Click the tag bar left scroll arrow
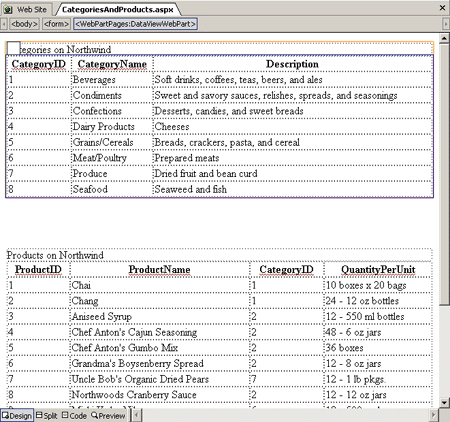 pos(4,24)
